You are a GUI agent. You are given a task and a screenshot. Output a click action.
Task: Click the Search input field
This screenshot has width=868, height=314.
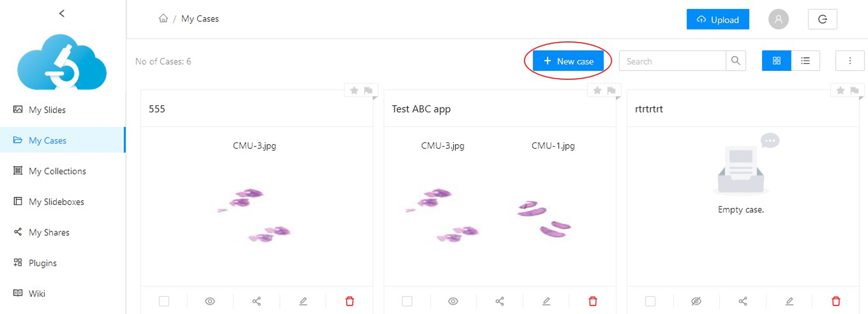click(x=672, y=61)
